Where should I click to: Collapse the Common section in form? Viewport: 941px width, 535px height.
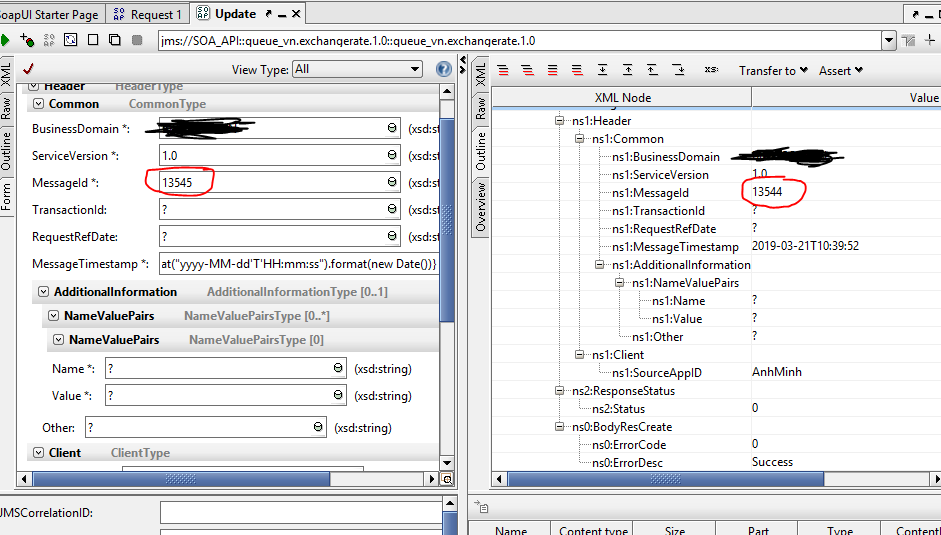38,104
